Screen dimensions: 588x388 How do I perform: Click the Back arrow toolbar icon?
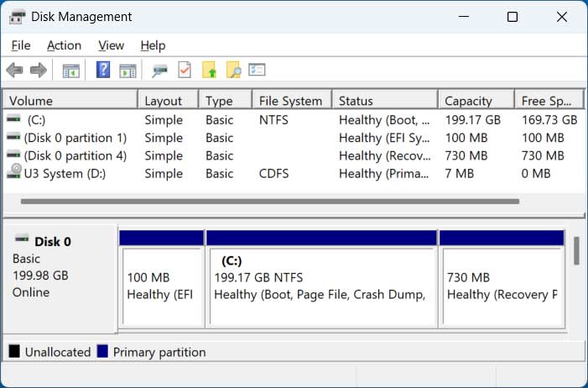coord(14,71)
